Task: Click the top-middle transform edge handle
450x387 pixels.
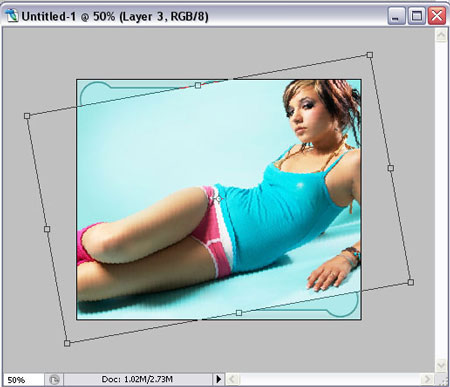Action: 198,85
